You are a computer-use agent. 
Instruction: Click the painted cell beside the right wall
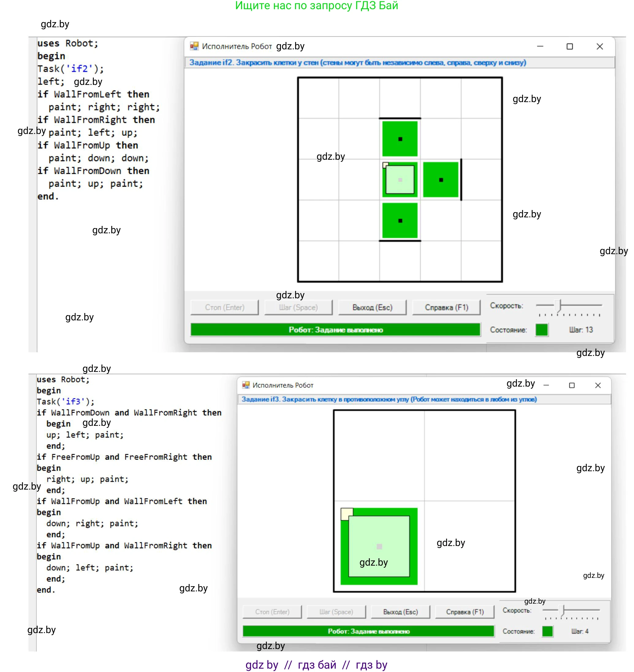[441, 179]
